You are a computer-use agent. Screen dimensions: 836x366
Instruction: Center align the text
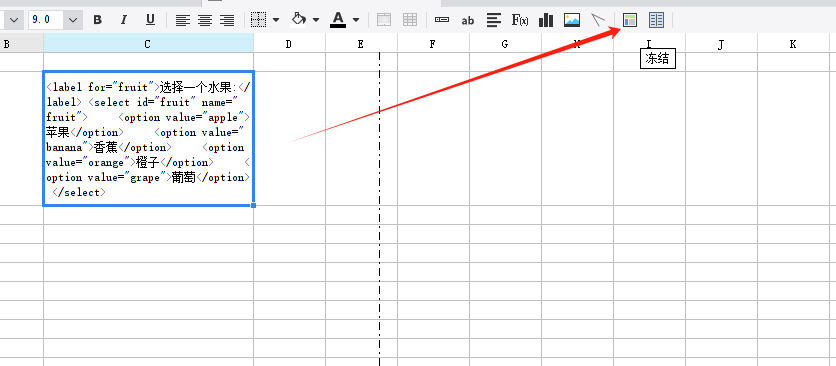[x=205, y=20]
